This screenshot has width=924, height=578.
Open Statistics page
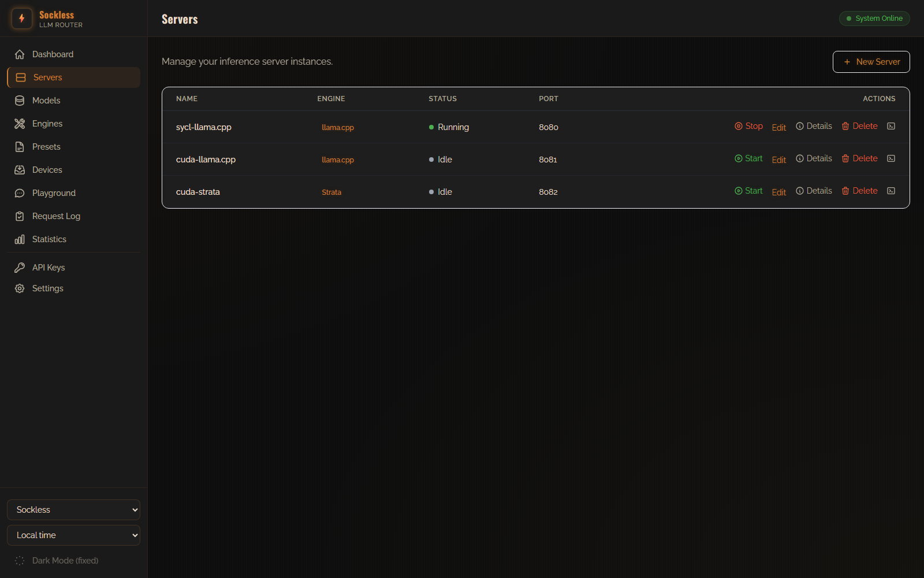(x=73, y=239)
